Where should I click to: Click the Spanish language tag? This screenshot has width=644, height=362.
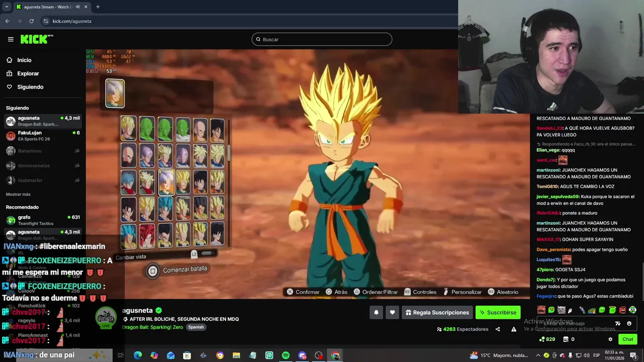click(x=196, y=327)
